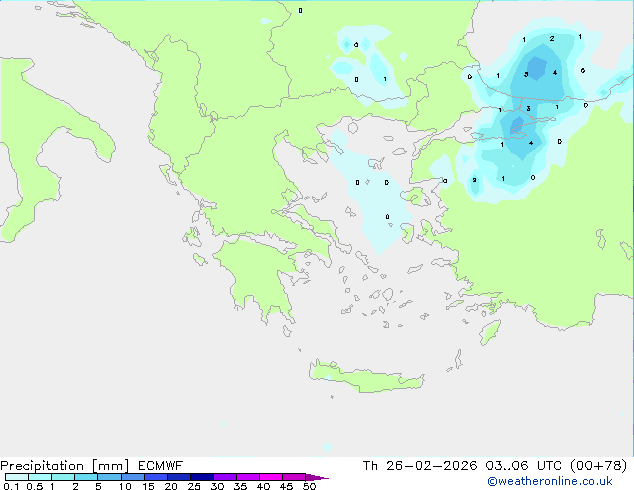
Task: Select the 35–40 mm legend color box
Action: coord(248,477)
